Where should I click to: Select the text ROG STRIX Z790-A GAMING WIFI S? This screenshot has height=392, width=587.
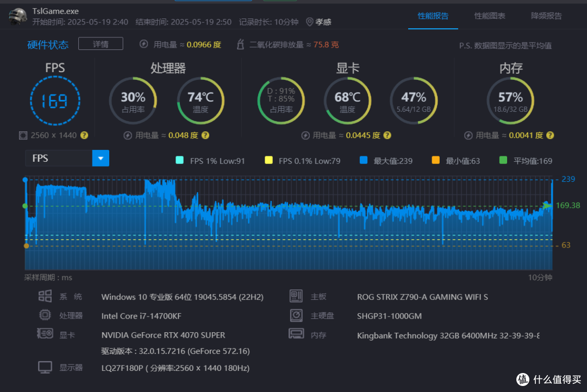coord(422,297)
